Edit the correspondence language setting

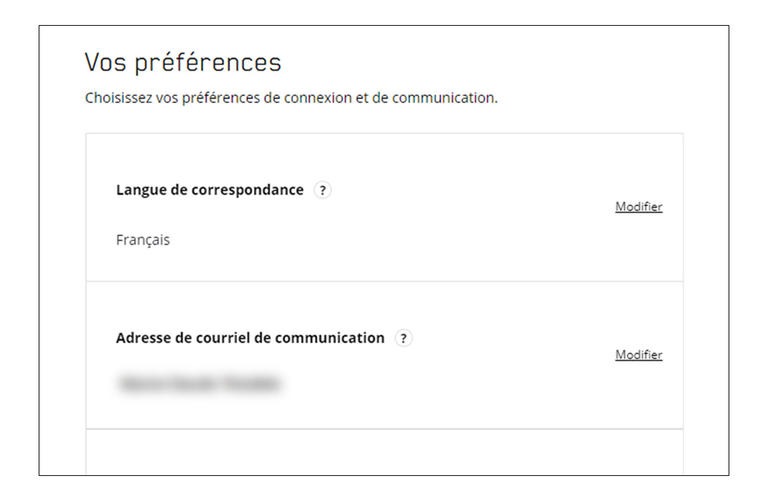pos(639,207)
